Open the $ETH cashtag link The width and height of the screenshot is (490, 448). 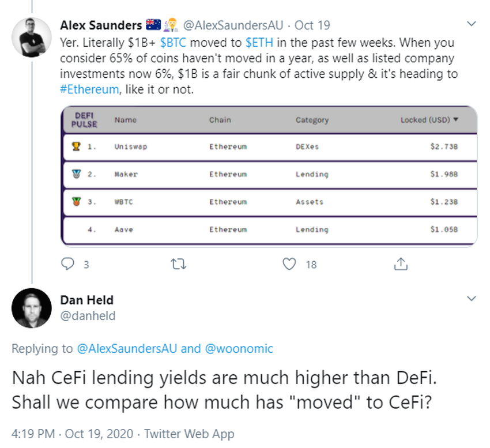(x=259, y=43)
